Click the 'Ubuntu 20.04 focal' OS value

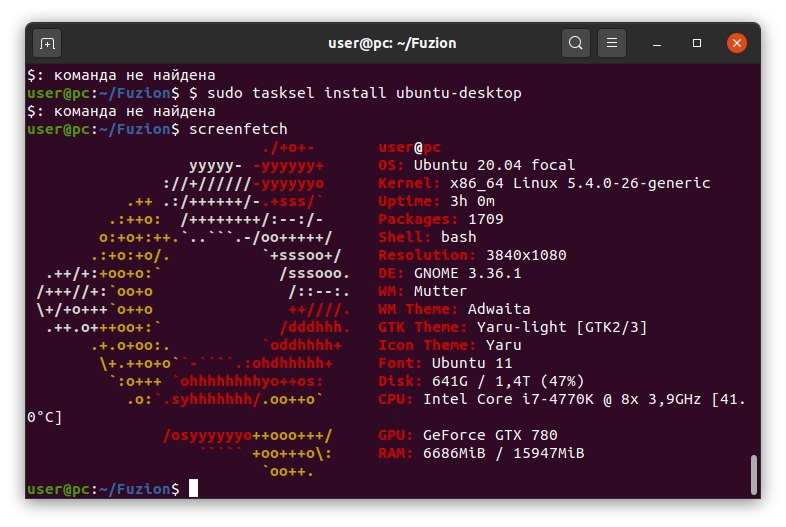494,165
